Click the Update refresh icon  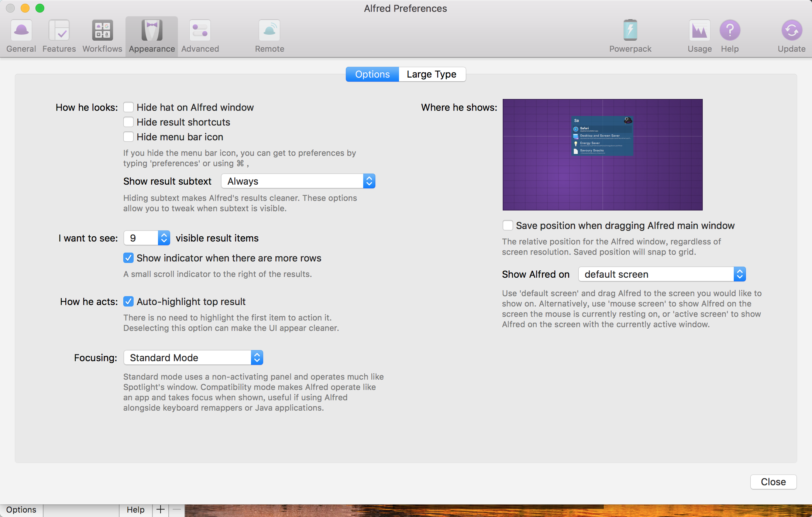(791, 31)
